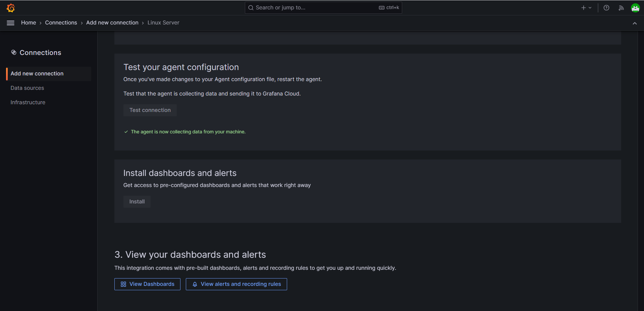Click the Grafana logo icon
The height and width of the screenshot is (311, 644).
pos(11,8)
